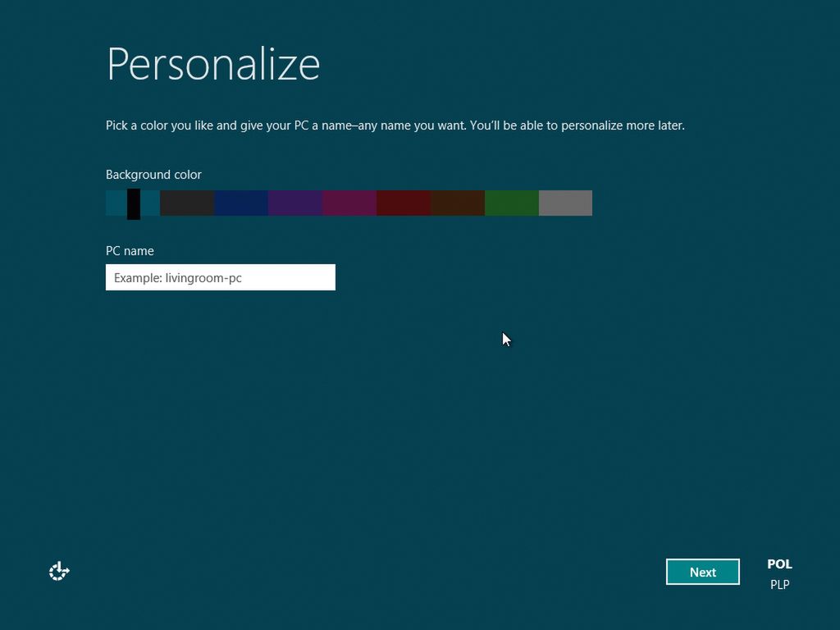
Task: Click the Next button
Action: 702,572
